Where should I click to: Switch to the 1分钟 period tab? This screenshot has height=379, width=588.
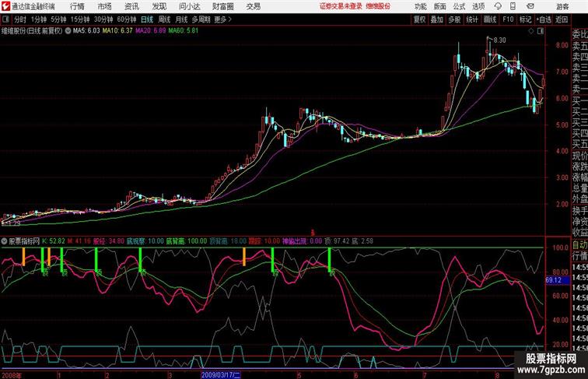(x=39, y=19)
